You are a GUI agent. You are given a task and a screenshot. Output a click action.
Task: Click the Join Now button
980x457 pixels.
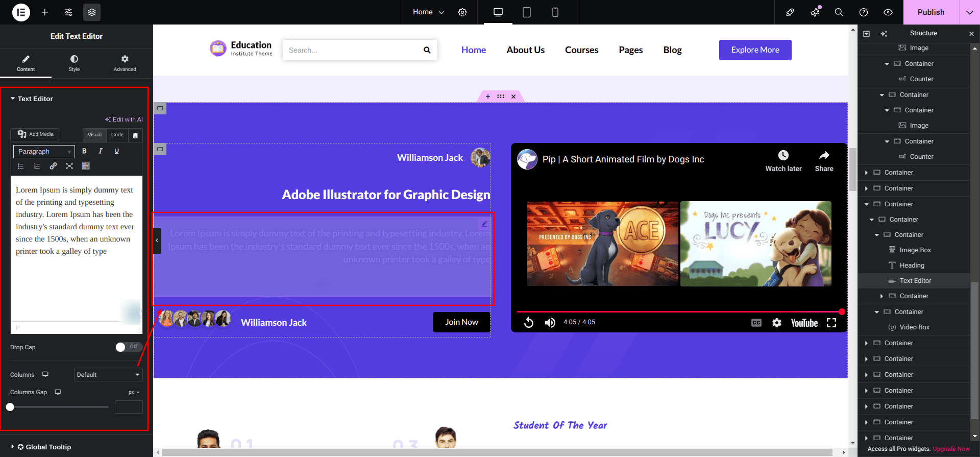click(461, 322)
